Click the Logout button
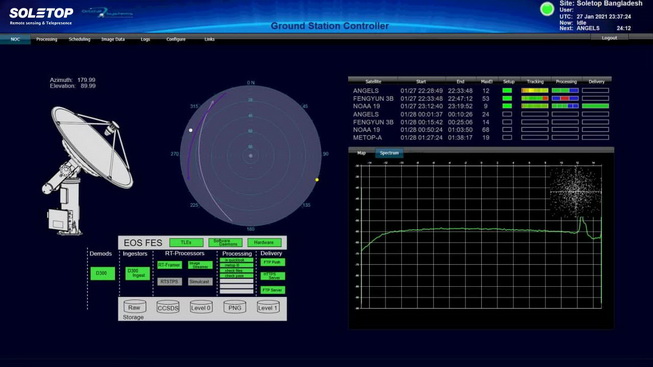This screenshot has height=367, width=653. 609,38
